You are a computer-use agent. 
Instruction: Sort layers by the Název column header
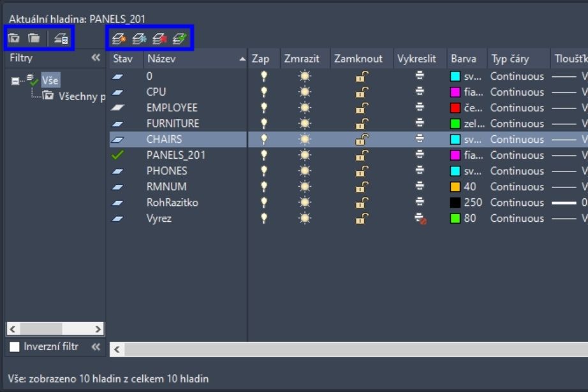coord(191,59)
